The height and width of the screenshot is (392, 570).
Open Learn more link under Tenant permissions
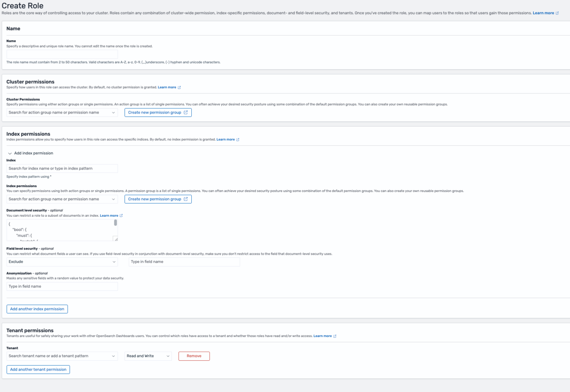coord(323,336)
